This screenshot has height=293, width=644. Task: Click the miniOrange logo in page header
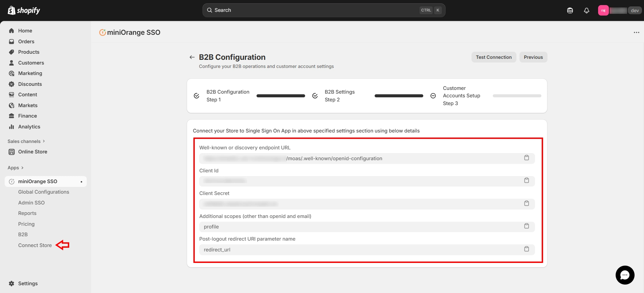103,32
